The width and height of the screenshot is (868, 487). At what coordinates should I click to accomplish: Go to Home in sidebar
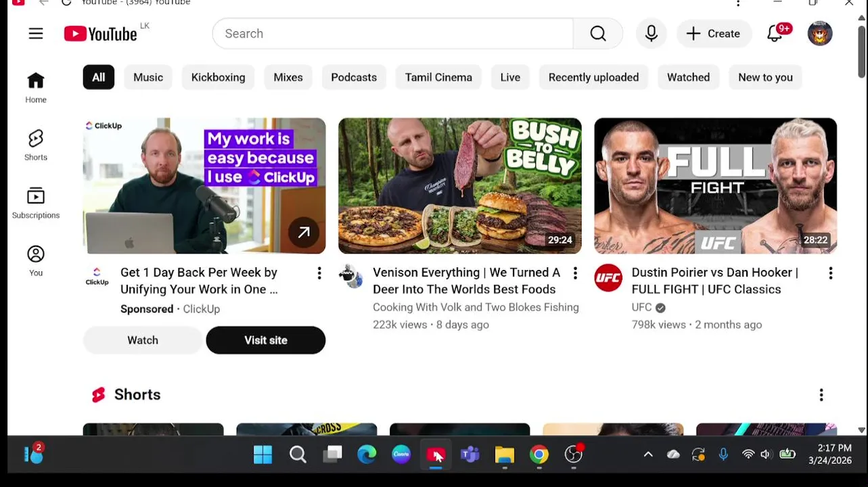[36, 88]
